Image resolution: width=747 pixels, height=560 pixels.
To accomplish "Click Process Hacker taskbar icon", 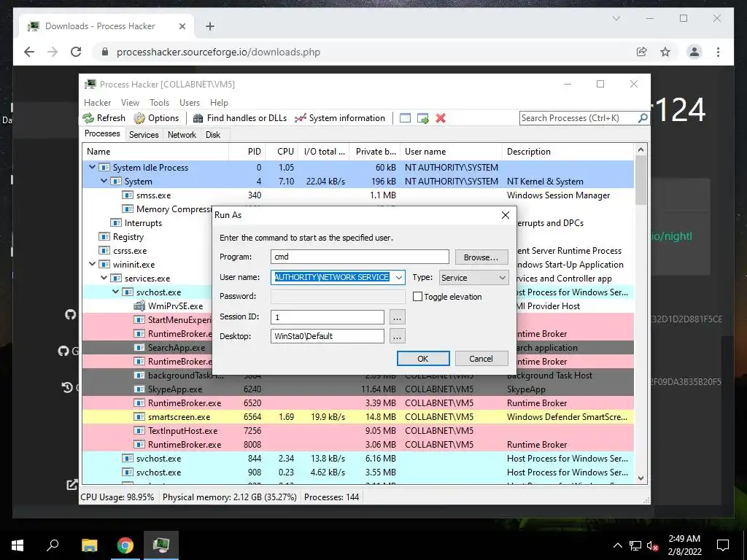I will (161, 545).
